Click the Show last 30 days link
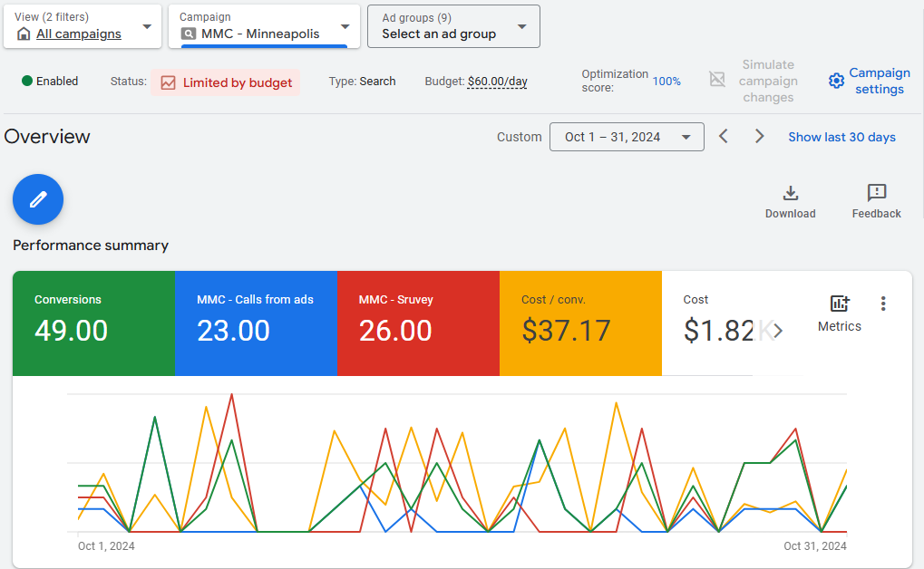 coord(841,137)
